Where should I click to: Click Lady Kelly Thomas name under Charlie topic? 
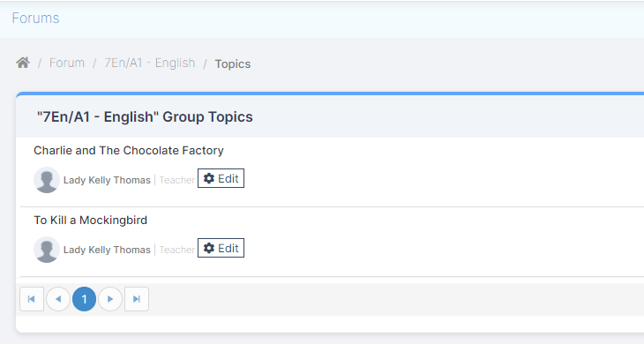tap(107, 180)
